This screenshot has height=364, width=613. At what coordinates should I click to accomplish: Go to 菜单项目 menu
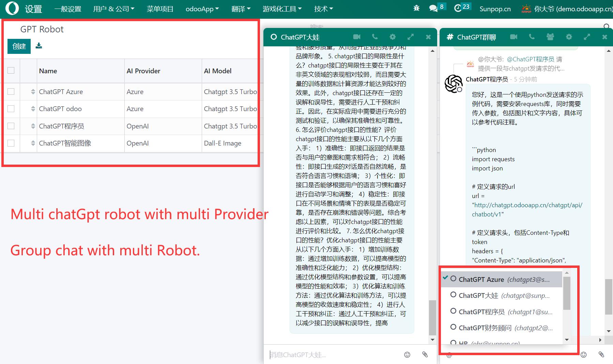[160, 9]
